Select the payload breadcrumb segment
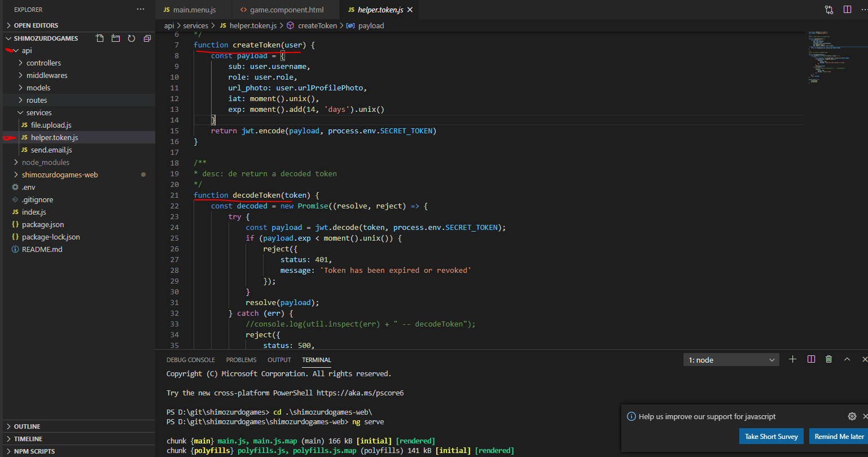The image size is (868, 457). tap(365, 25)
